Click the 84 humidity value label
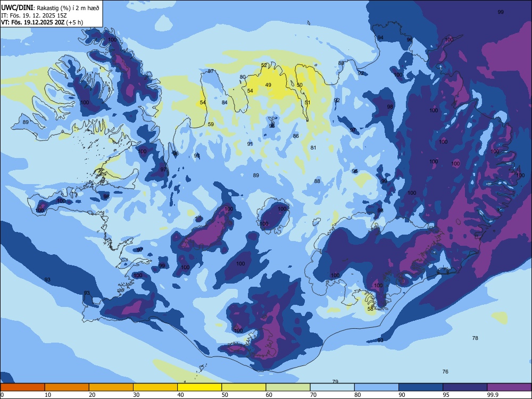Viewport: 532px width, 399px height. (x=225, y=103)
